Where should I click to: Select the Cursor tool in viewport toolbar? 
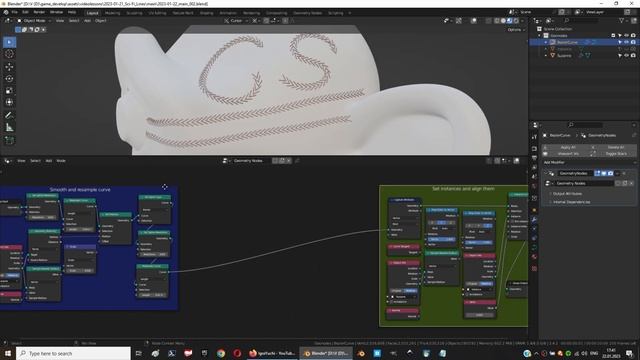click(x=9, y=54)
